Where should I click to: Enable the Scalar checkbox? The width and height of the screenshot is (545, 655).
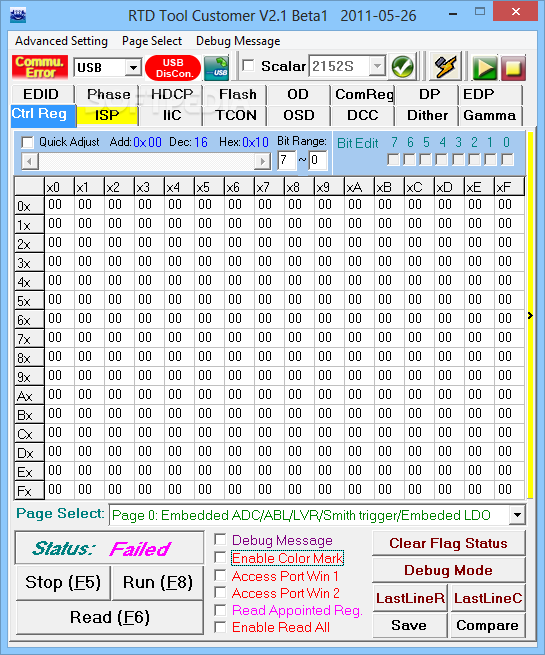pyautogui.click(x=248, y=66)
